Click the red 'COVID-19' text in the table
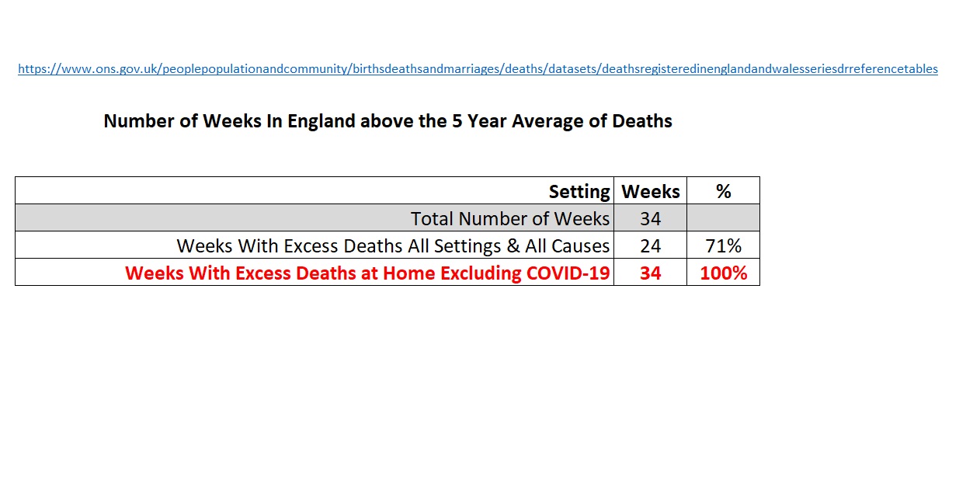This screenshot has height=494, width=980. [x=566, y=273]
